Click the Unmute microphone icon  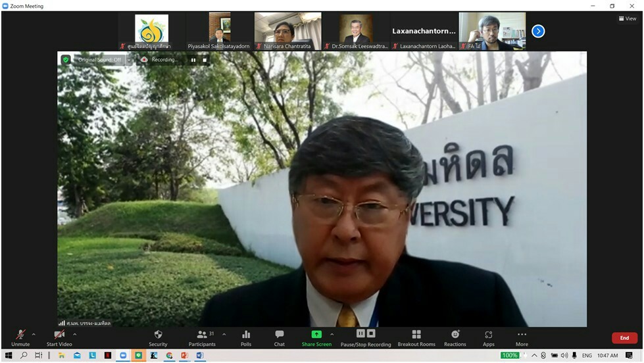(20, 335)
